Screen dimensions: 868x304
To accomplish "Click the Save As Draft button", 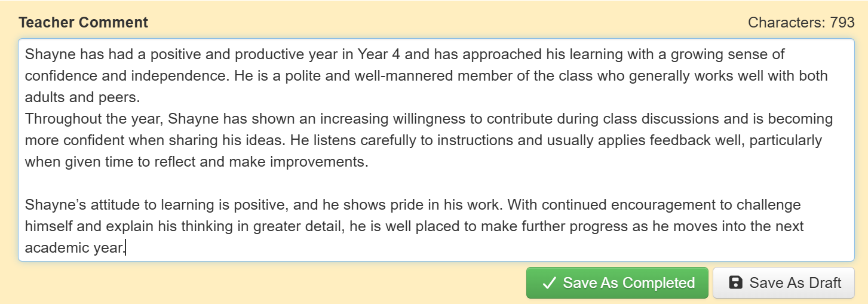I will tap(783, 282).
